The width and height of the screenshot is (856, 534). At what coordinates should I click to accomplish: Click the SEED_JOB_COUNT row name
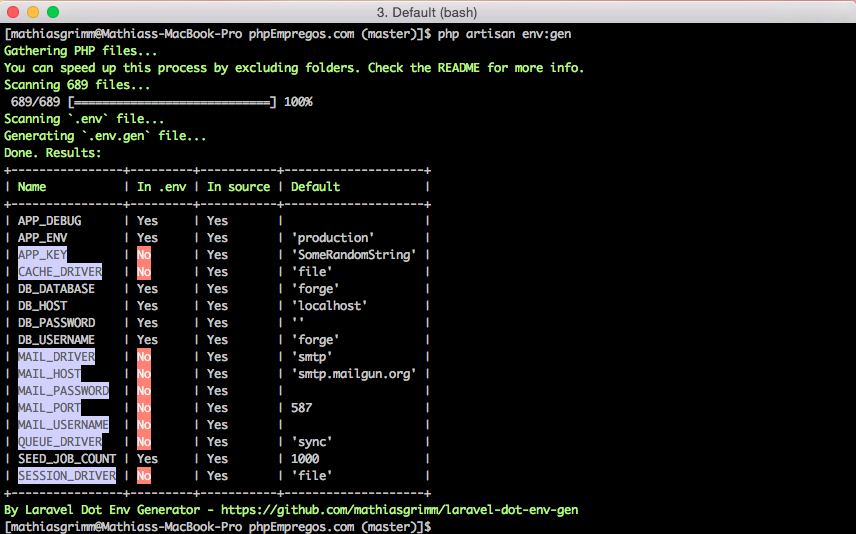[x=67, y=459]
